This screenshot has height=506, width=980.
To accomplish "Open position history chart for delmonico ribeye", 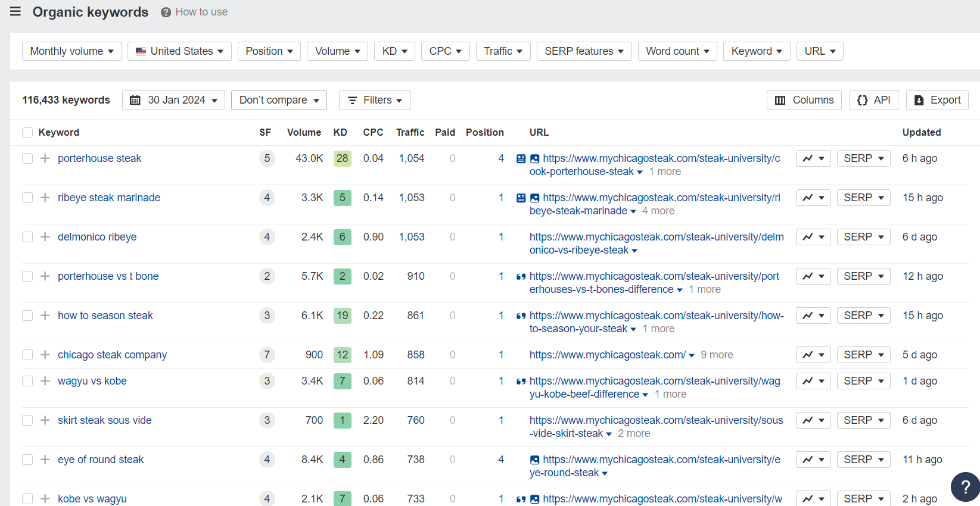I will tap(813, 237).
